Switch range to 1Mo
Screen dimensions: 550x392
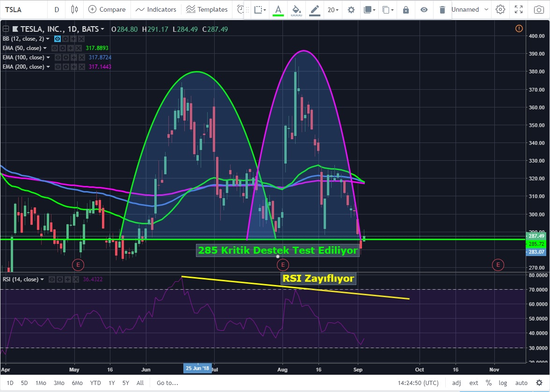(x=41, y=383)
